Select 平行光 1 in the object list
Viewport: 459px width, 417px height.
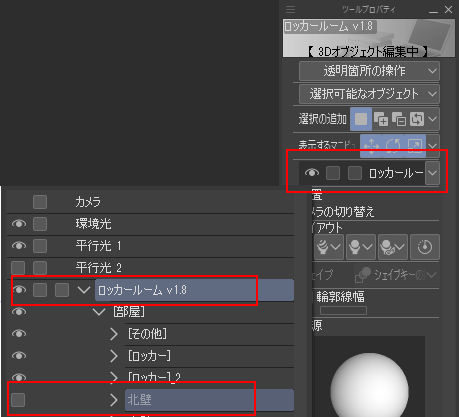pyautogui.click(x=99, y=246)
